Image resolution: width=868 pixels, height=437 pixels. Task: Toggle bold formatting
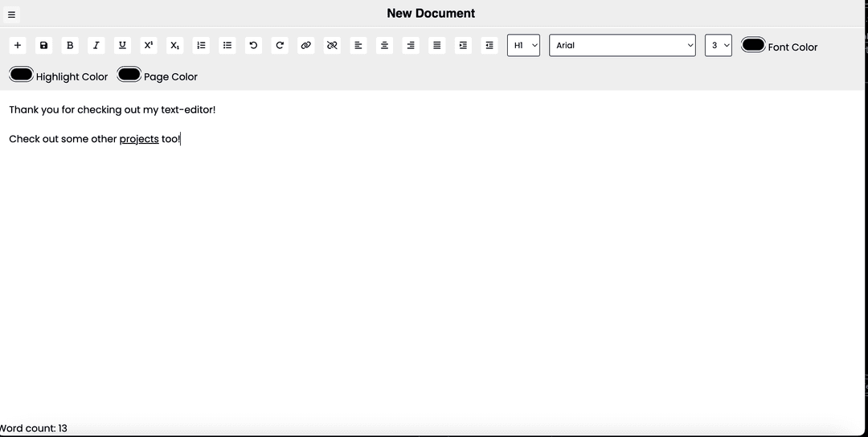pos(70,45)
